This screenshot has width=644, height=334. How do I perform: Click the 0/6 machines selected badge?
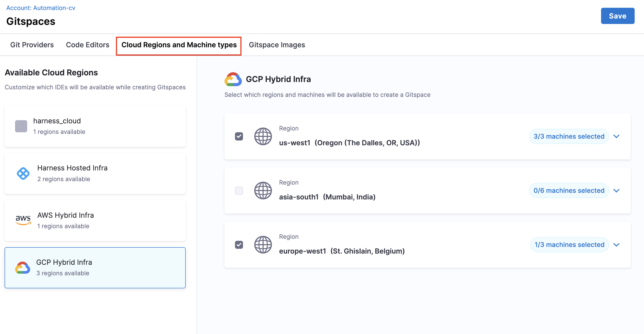[x=569, y=191]
